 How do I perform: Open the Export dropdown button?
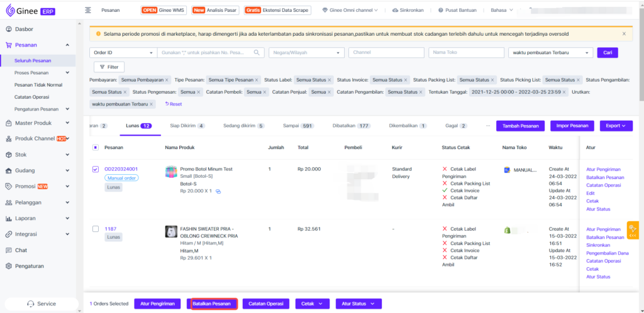pyautogui.click(x=616, y=126)
